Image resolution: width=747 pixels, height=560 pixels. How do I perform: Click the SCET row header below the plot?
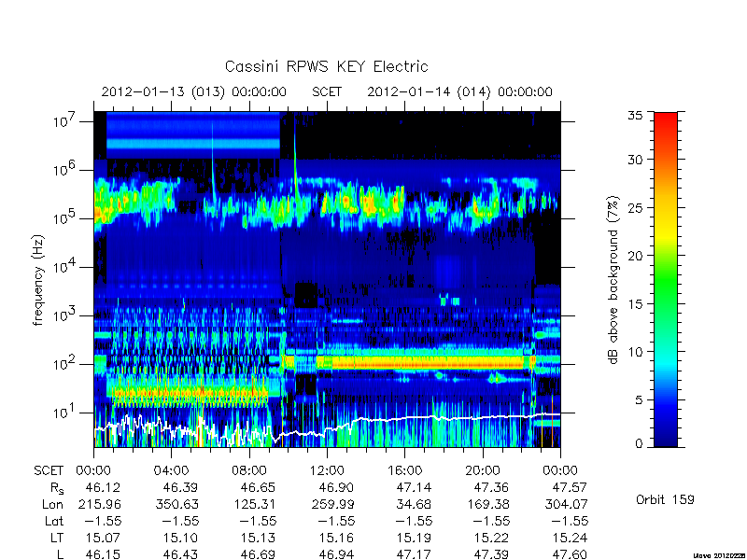point(49,471)
